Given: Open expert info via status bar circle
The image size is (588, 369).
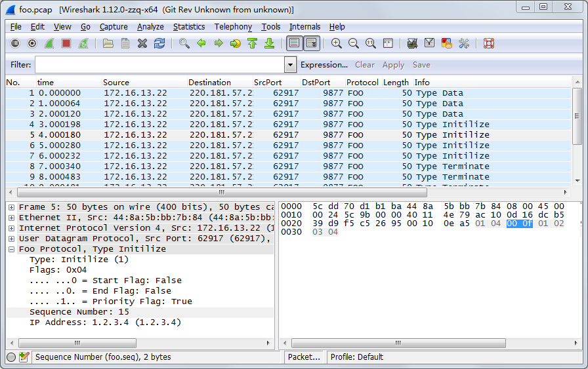Looking at the screenshot, I should (11, 357).
